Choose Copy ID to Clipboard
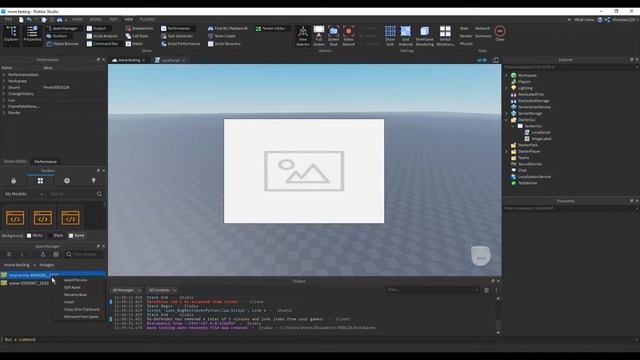This screenshot has height=360, width=640. [82, 309]
